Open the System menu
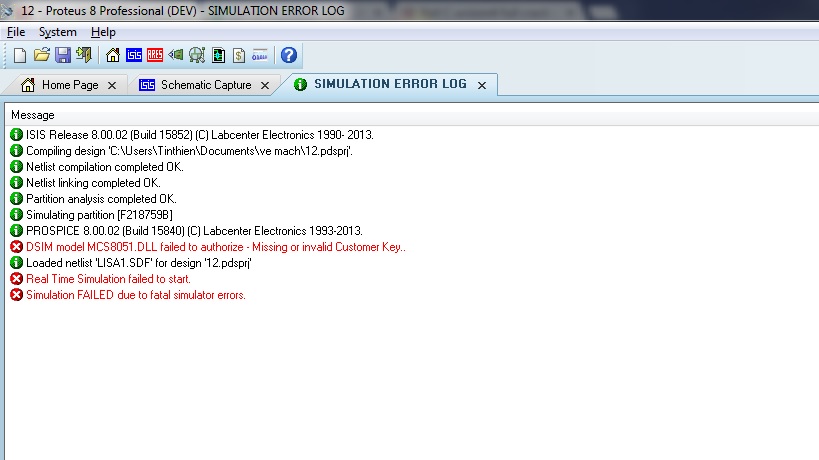Image resolution: width=819 pixels, height=460 pixels. click(57, 32)
